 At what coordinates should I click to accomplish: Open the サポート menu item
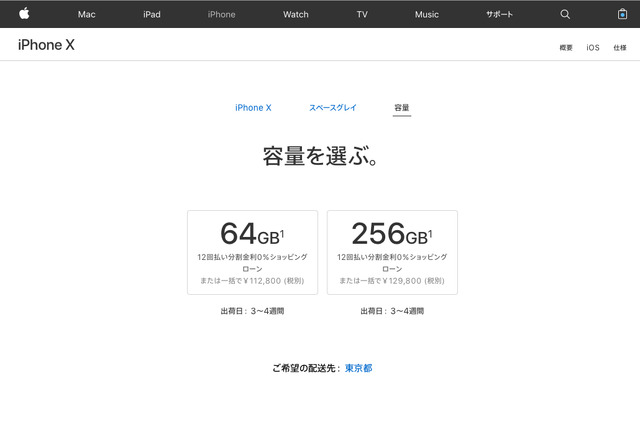click(x=499, y=14)
